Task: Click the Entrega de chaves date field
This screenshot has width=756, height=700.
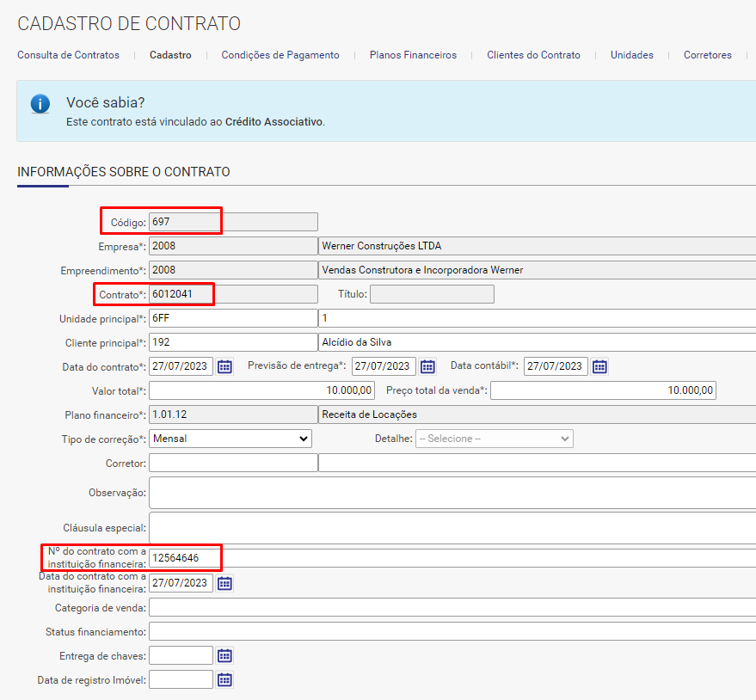Action: 181,655
